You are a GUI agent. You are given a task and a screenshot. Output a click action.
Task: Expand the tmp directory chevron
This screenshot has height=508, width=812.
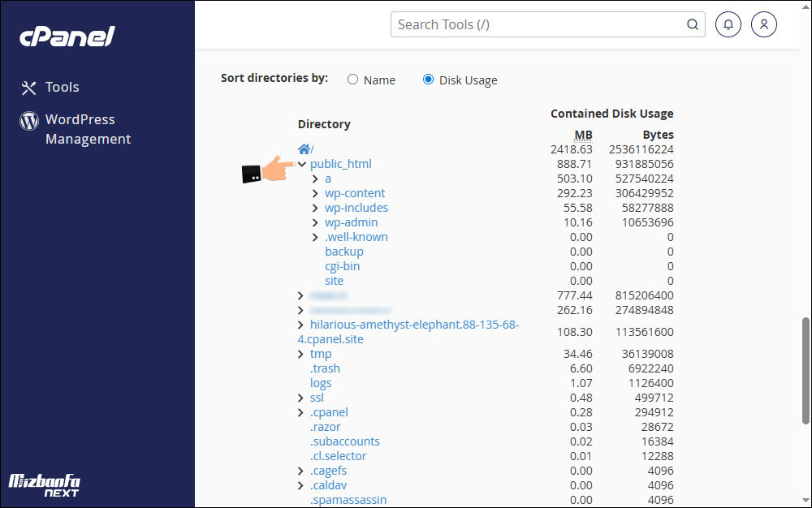[x=301, y=354]
